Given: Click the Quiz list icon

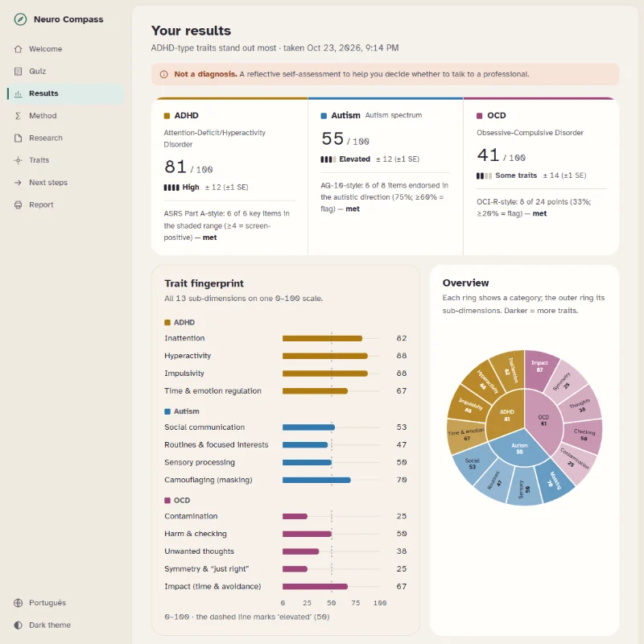Looking at the screenshot, I should coord(18,71).
